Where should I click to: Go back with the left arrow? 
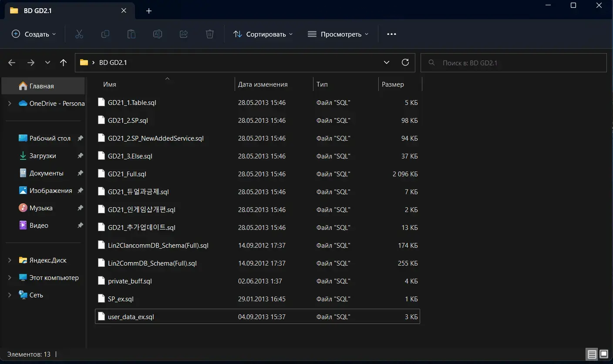tap(12, 63)
